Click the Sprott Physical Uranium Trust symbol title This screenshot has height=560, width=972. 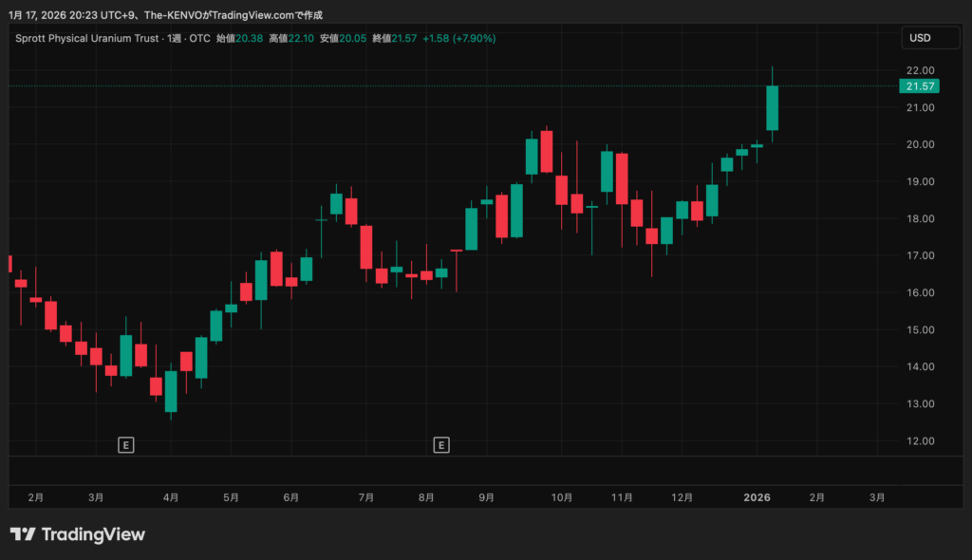tap(87, 38)
